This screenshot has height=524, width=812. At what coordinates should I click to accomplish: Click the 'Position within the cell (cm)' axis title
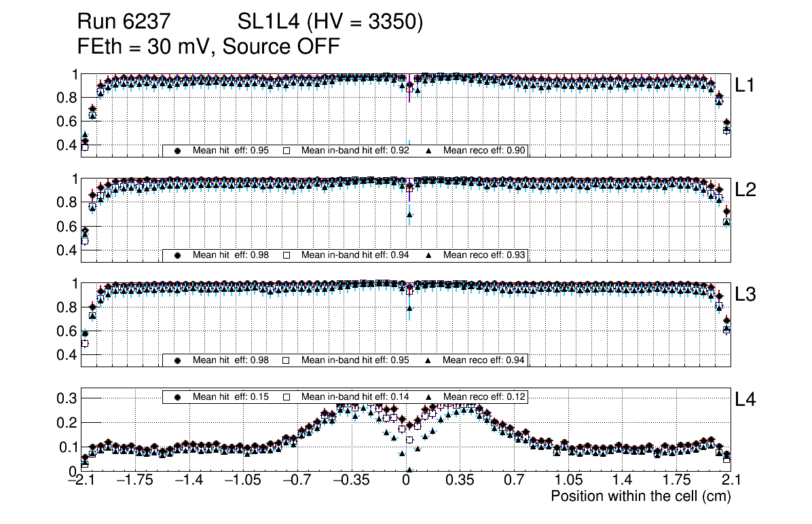pyautogui.click(x=640, y=496)
